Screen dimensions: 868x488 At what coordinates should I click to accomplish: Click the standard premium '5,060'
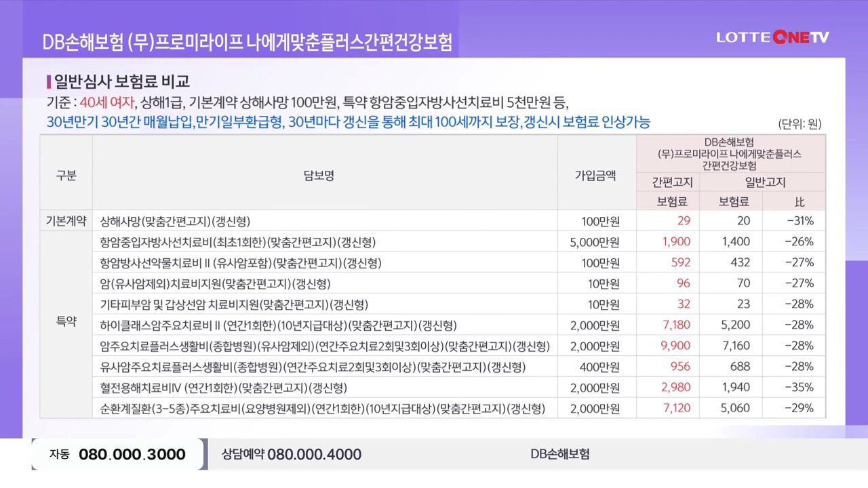tap(736, 409)
